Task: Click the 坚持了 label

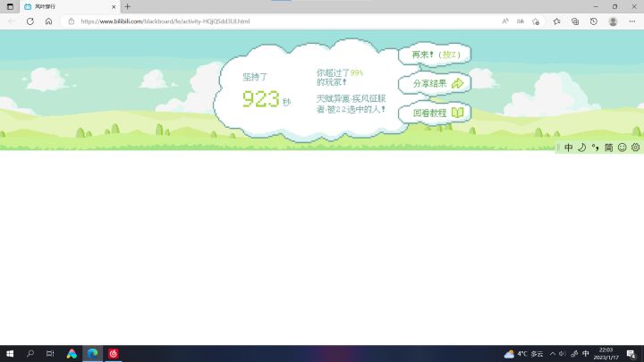Action: (x=255, y=77)
